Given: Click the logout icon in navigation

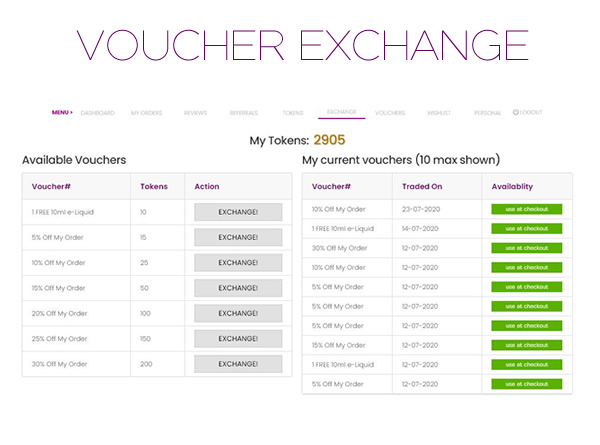Looking at the screenshot, I should coord(515,112).
